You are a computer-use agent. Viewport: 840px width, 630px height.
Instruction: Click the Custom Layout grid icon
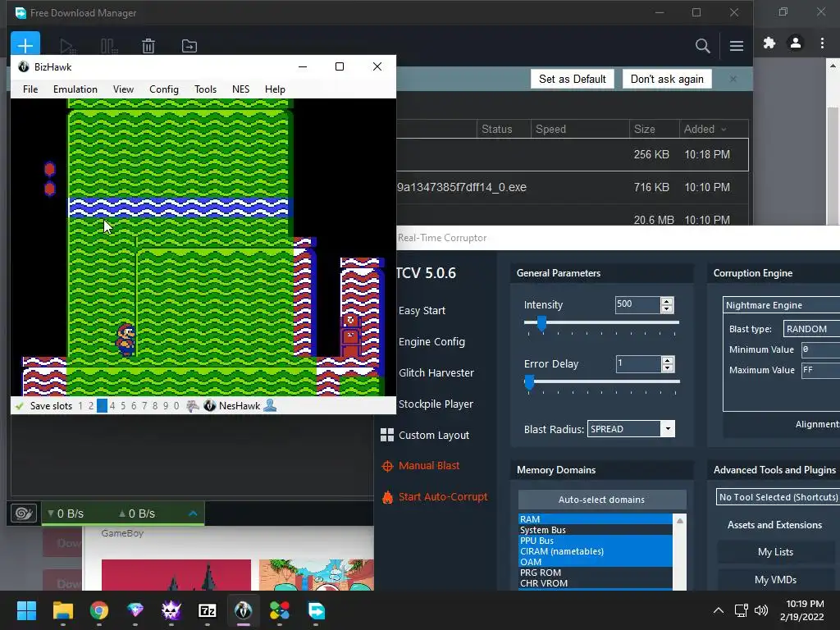coord(387,435)
